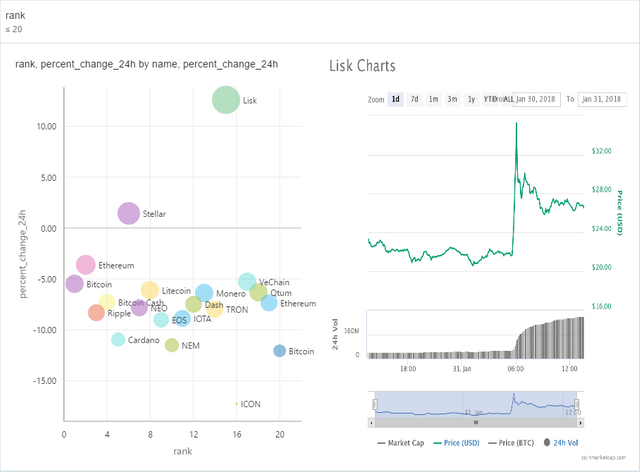Click the $32.00 price axis label
The image size is (640, 472).
(x=602, y=151)
